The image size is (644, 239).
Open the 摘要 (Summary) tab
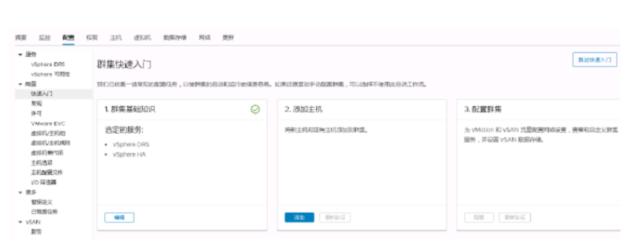pos(21,38)
